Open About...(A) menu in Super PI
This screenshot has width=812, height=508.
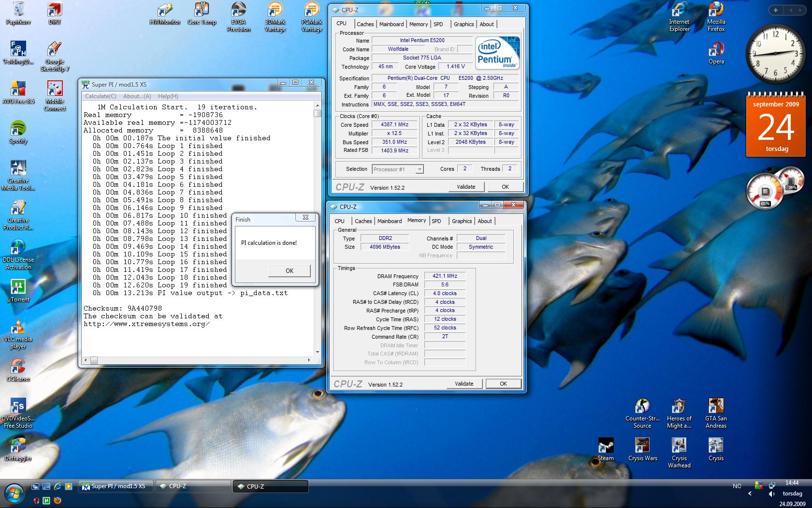point(137,96)
